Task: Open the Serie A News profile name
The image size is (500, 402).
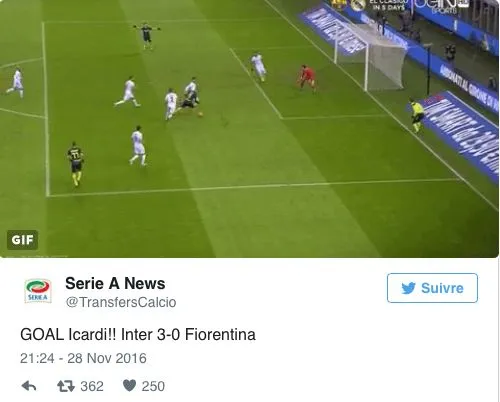Action: 115,284
